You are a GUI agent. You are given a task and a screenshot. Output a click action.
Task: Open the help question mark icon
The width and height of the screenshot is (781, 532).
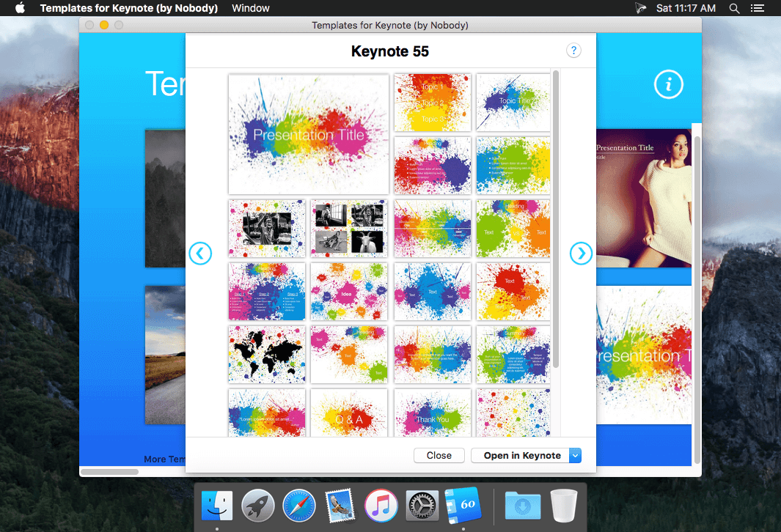point(573,51)
